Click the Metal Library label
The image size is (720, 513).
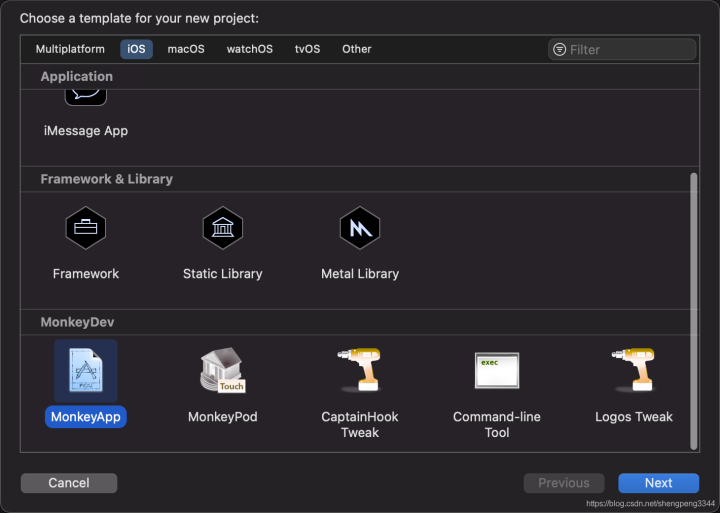click(360, 274)
